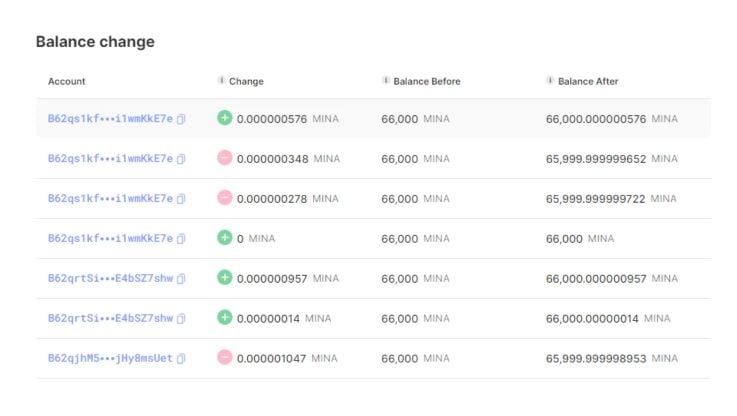Open B62qs1kf account link in 0.000000576 row
The width and height of the screenshot is (737, 416).
(x=110, y=119)
